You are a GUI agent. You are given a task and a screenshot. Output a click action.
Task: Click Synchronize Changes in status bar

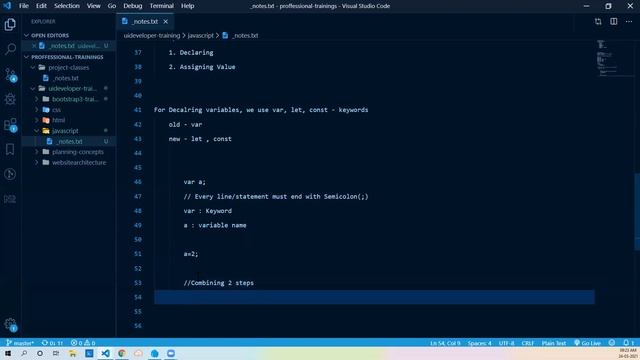pyautogui.click(x=52, y=343)
